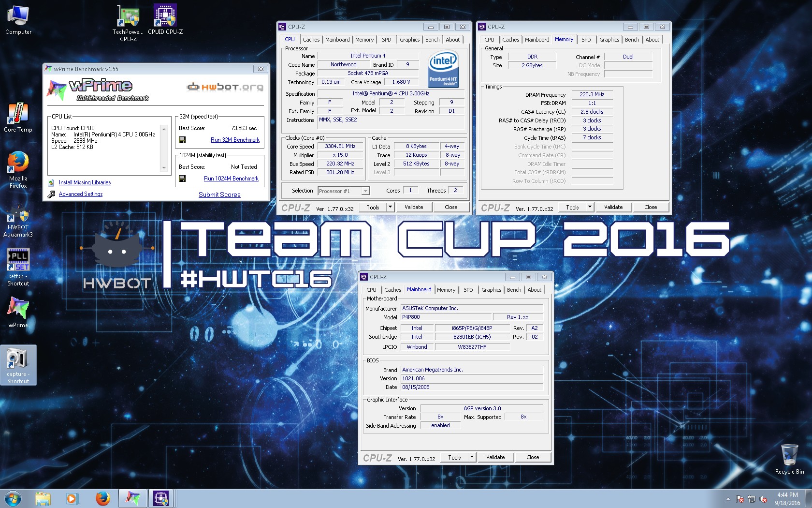Open the Tools dropdown arrow in the CPU-Z CPU window
812x508 pixels.
(x=390, y=207)
